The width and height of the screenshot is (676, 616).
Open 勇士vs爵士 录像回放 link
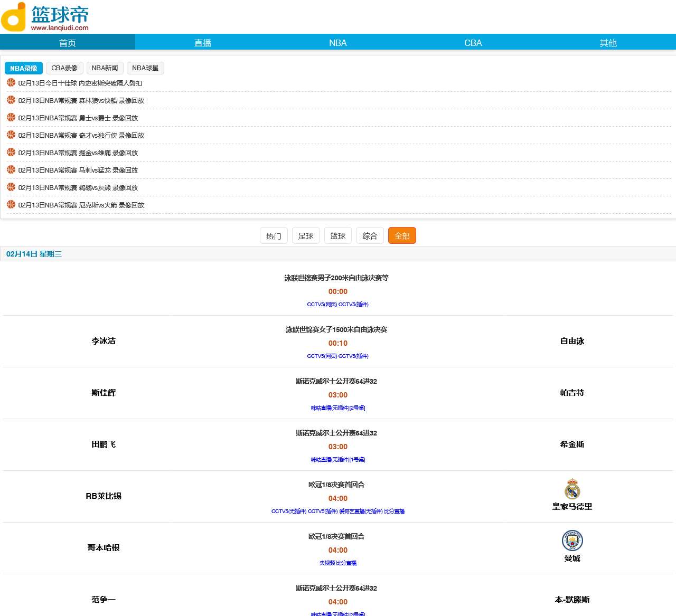pyautogui.click(x=78, y=118)
